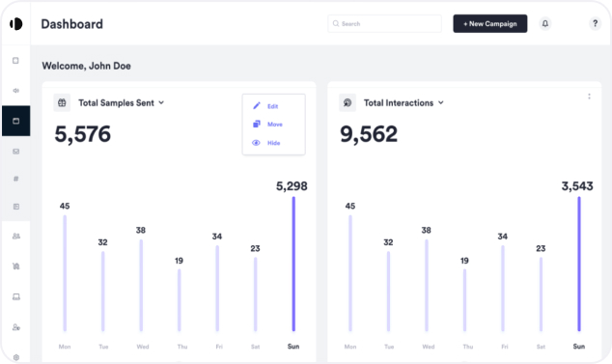Click the Sun bar in Total Samples Sent chart
This screenshot has height=364, width=612.
coord(293,264)
